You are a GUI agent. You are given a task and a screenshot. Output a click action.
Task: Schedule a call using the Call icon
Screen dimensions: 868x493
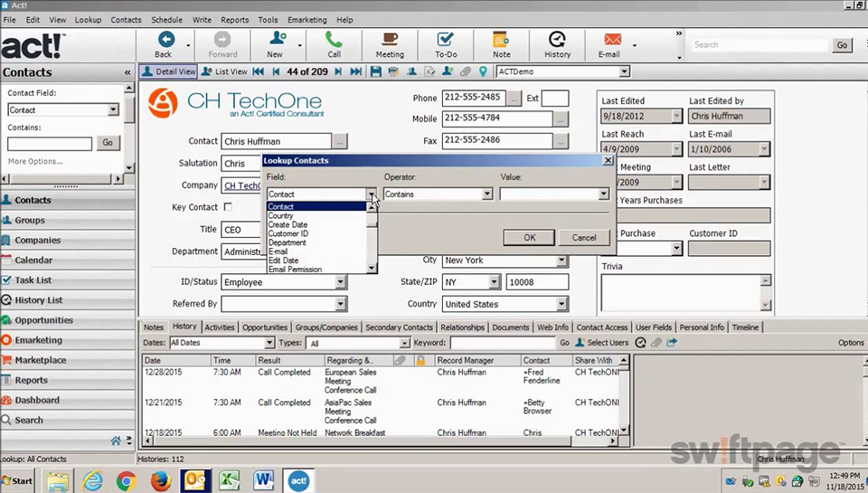334,44
